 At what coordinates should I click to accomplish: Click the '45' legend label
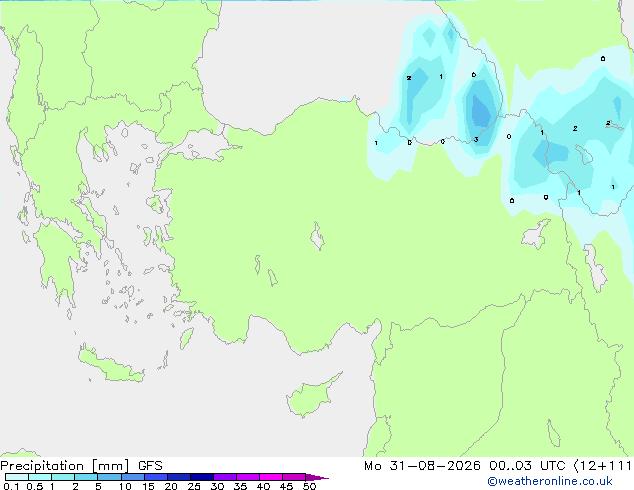tap(286, 486)
